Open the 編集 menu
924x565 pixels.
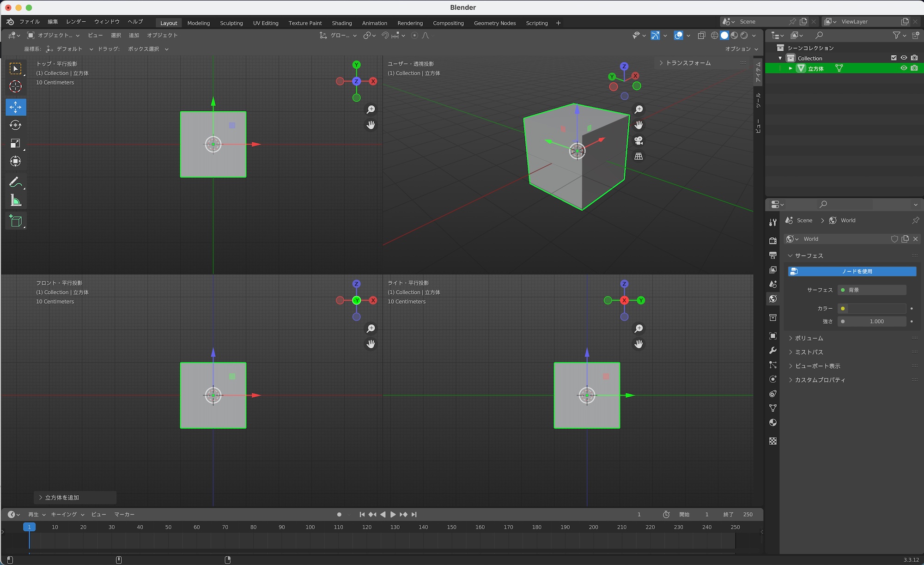click(53, 22)
